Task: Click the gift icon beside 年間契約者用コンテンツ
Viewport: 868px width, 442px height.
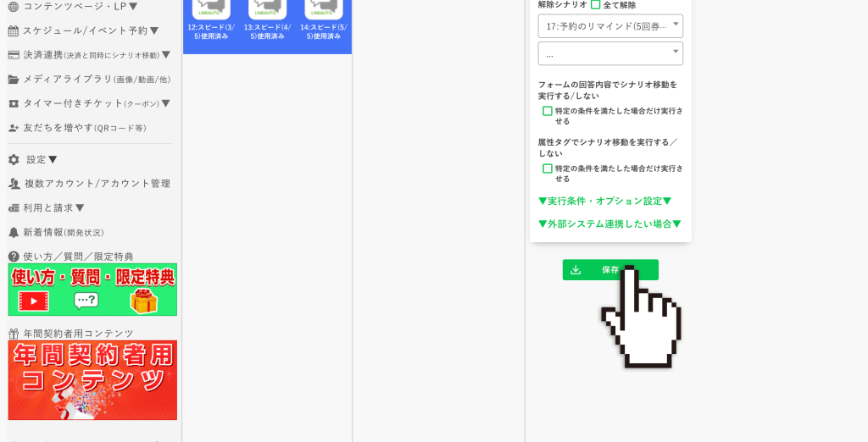Action: click(14, 334)
